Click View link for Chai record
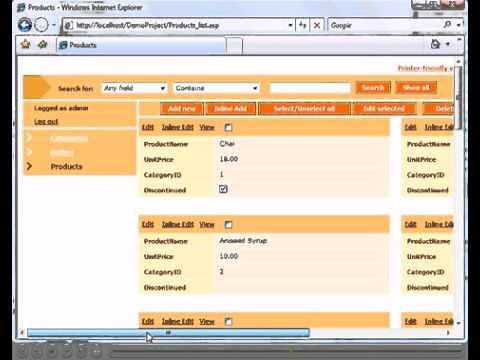 click(x=207, y=127)
